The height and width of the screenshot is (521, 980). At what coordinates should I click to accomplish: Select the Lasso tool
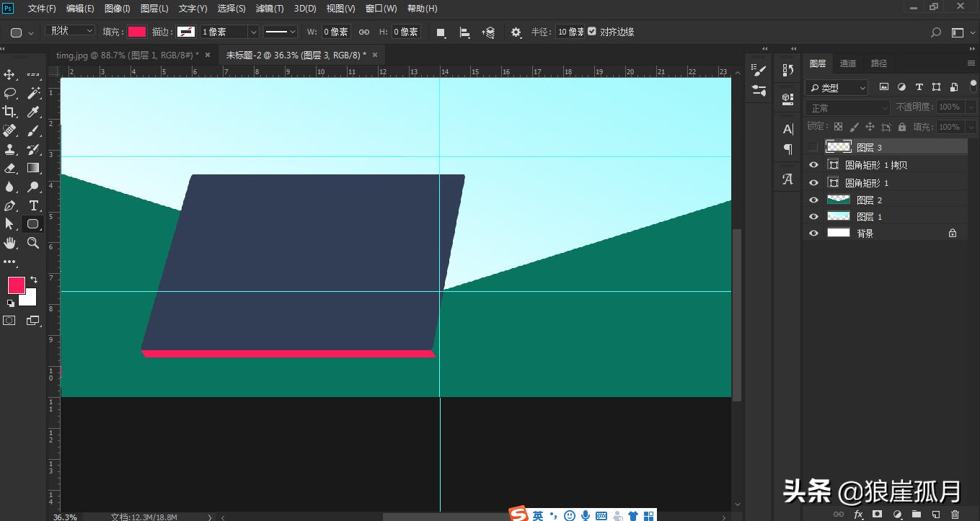coord(10,93)
